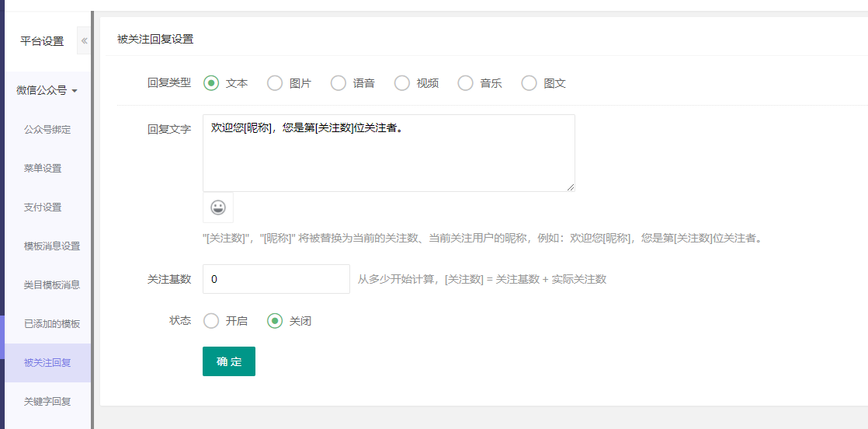
Task: Click the 关注基数 field label
Action: point(168,279)
